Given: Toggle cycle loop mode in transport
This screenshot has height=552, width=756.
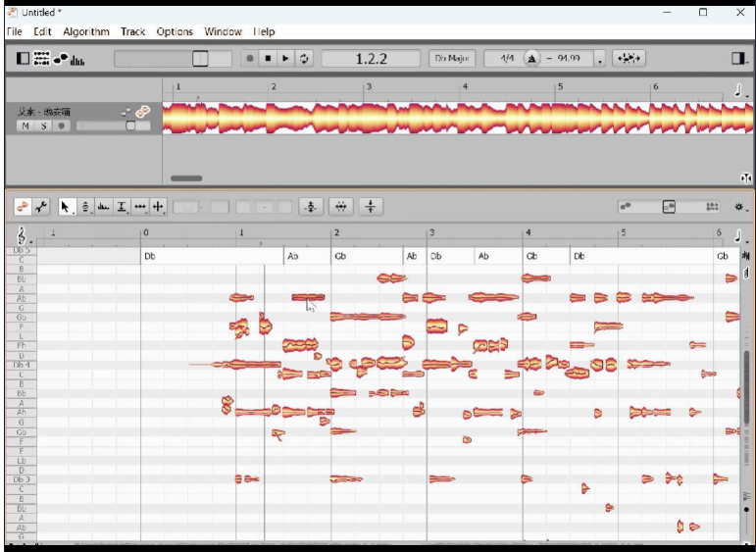Looking at the screenshot, I should pyautogui.click(x=304, y=59).
